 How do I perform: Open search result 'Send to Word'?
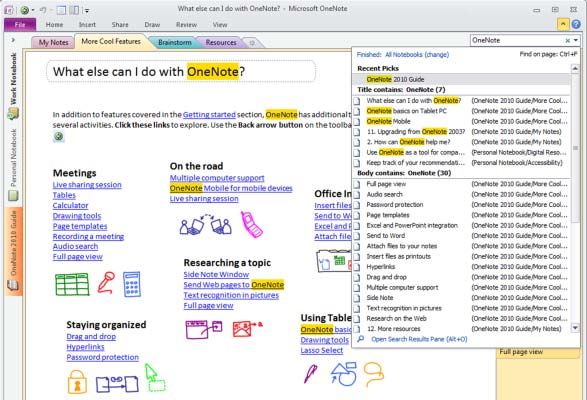tap(461, 236)
